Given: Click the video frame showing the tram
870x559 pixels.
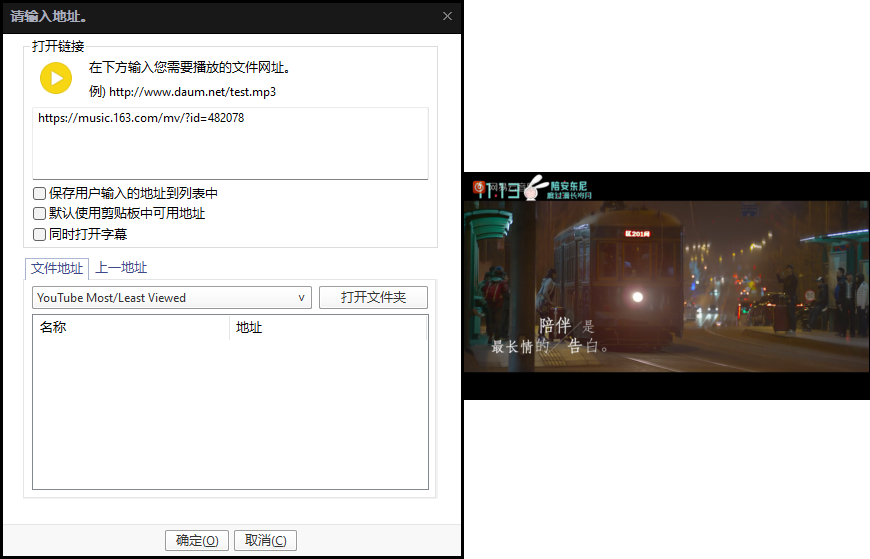Looking at the screenshot, I should (666, 286).
